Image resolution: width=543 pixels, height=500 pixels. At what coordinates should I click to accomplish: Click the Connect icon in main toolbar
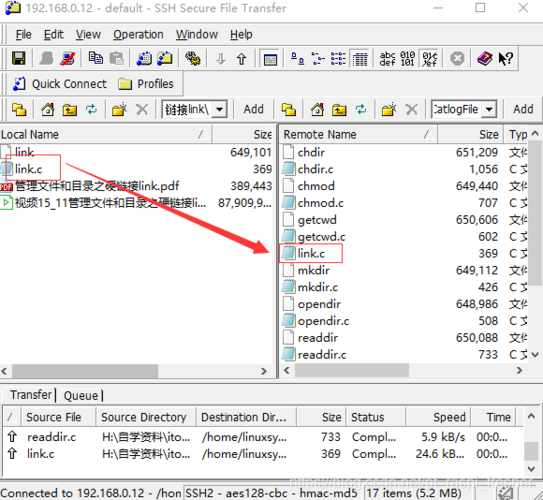[46, 58]
